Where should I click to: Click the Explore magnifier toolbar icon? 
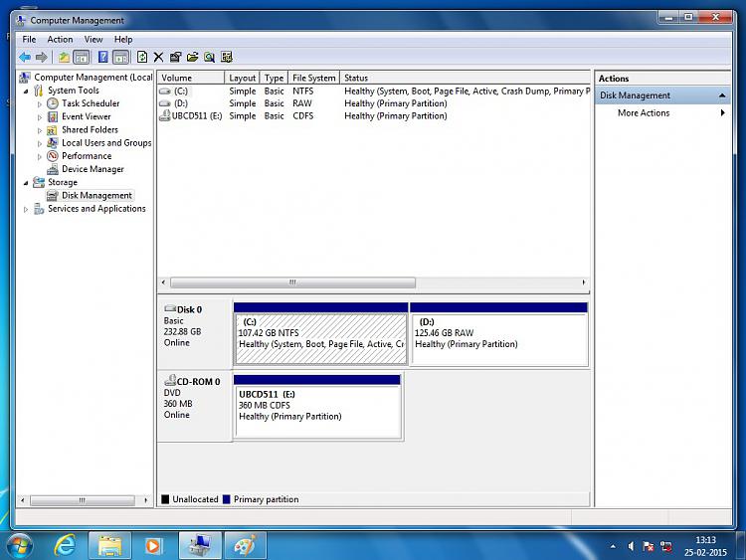pyautogui.click(x=209, y=58)
